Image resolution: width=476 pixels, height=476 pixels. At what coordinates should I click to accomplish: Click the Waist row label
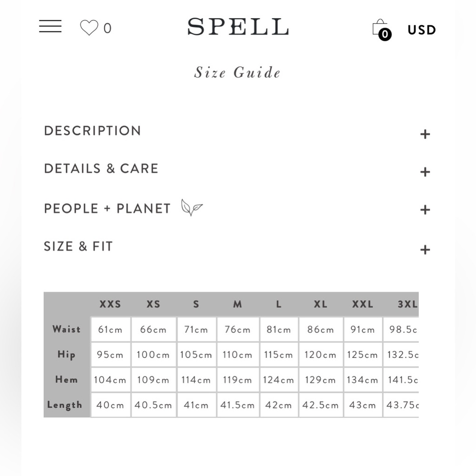coord(67,329)
